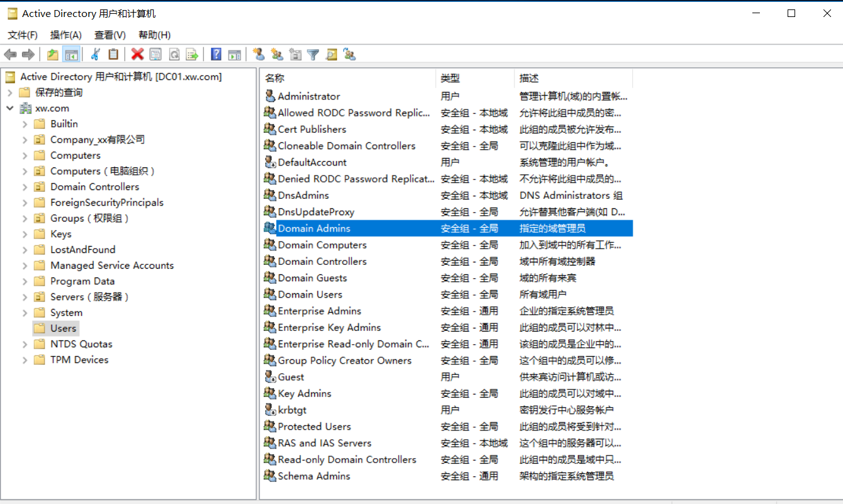Image resolution: width=843 pixels, height=504 pixels.
Task: Expand the Servers（服务器）node
Action: 25,297
